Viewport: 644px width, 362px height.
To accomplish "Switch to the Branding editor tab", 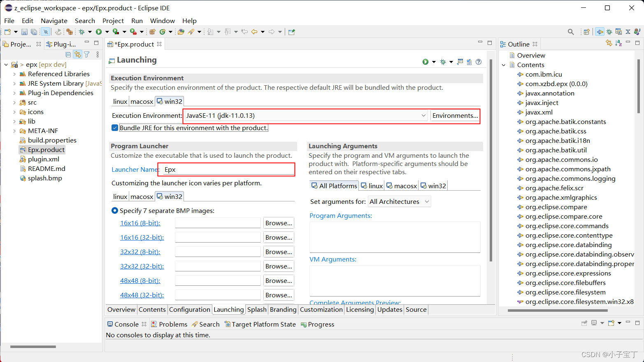I will [x=283, y=309].
